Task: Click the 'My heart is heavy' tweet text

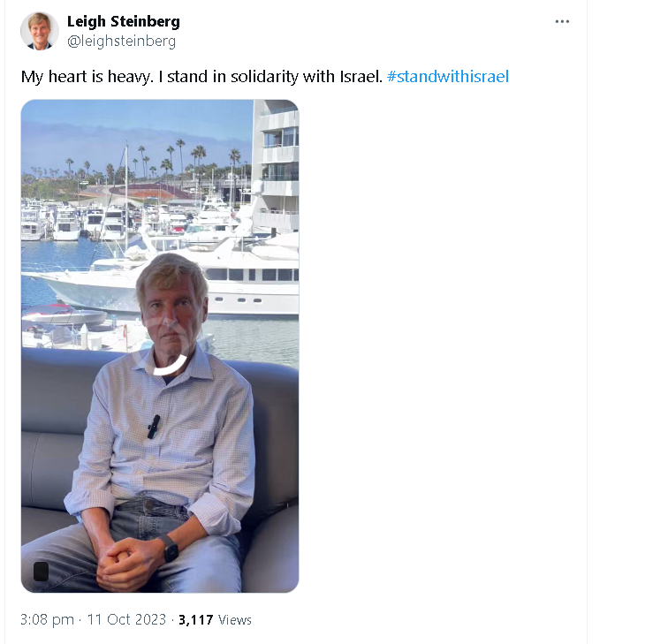Action: click(x=201, y=77)
